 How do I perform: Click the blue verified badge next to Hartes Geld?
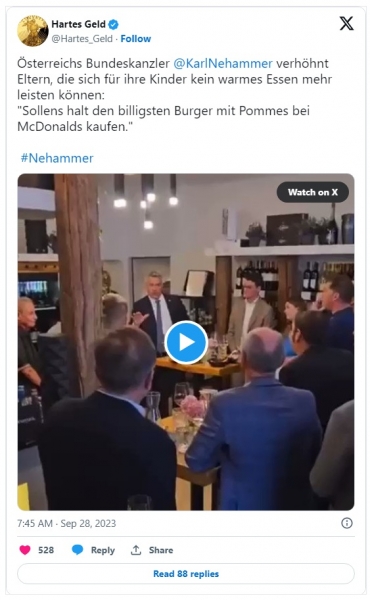[113, 24]
